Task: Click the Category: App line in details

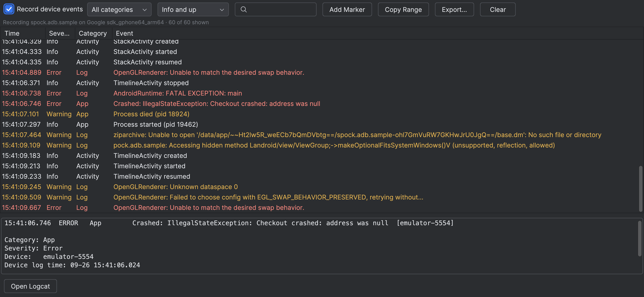Action: click(x=29, y=240)
